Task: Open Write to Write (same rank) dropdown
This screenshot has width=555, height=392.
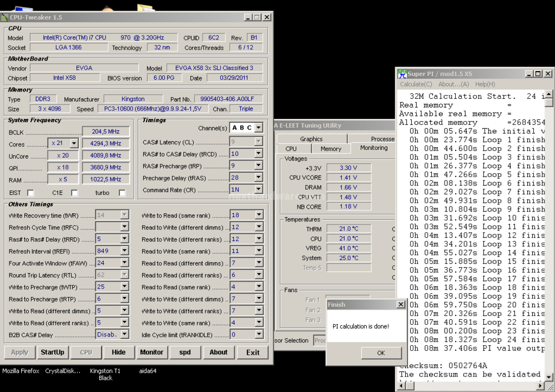Action: coord(259,323)
